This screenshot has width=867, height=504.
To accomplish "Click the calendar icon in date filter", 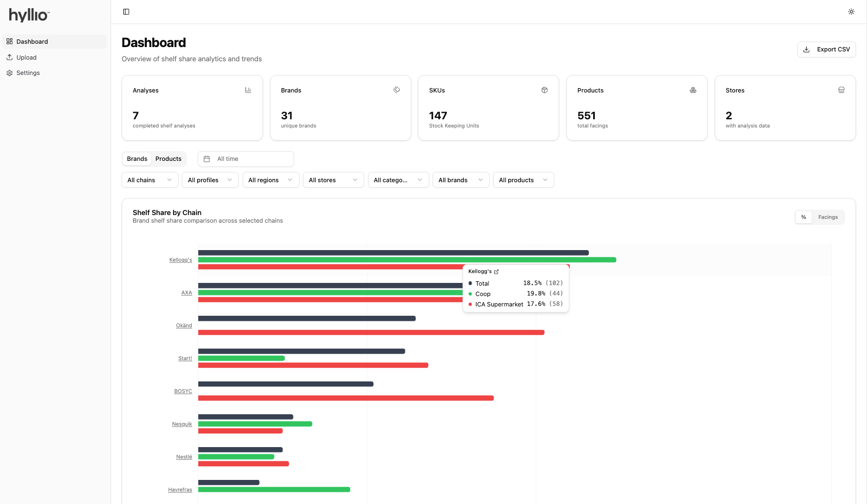I will pos(206,159).
